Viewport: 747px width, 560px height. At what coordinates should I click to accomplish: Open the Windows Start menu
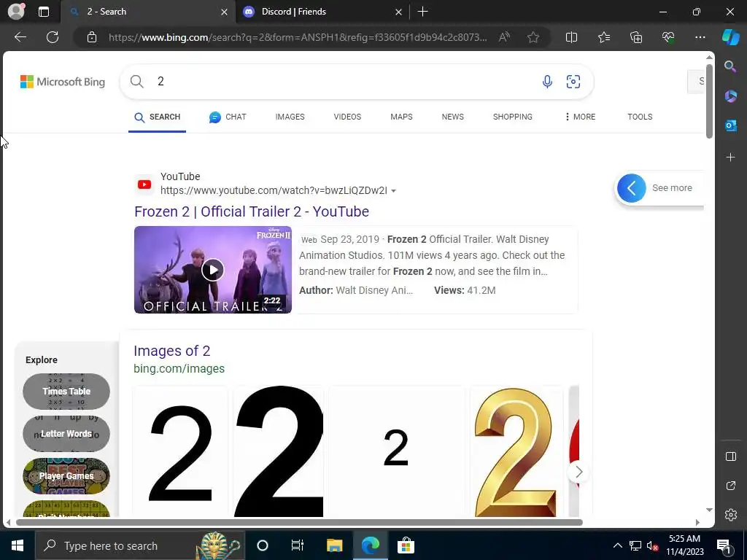point(18,545)
